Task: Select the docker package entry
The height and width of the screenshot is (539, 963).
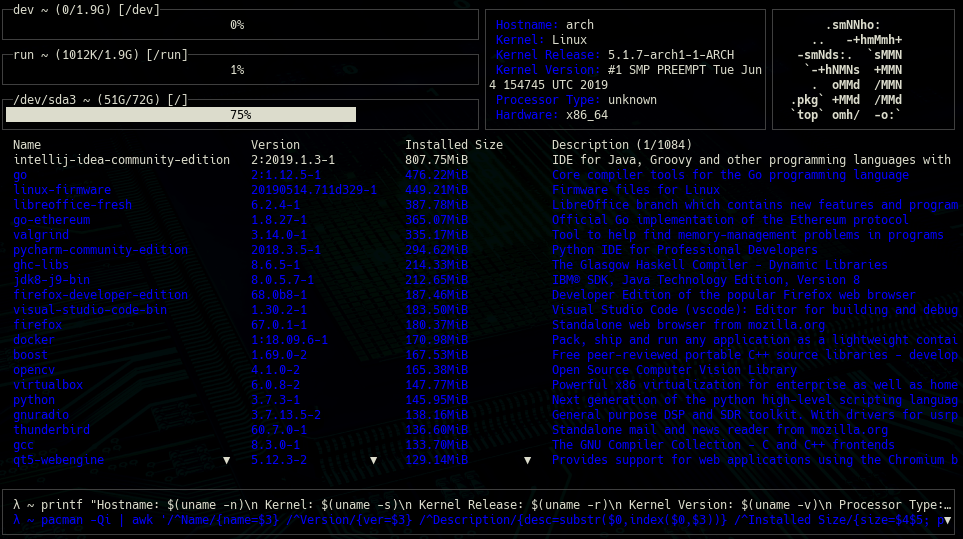Action: [x=34, y=340]
